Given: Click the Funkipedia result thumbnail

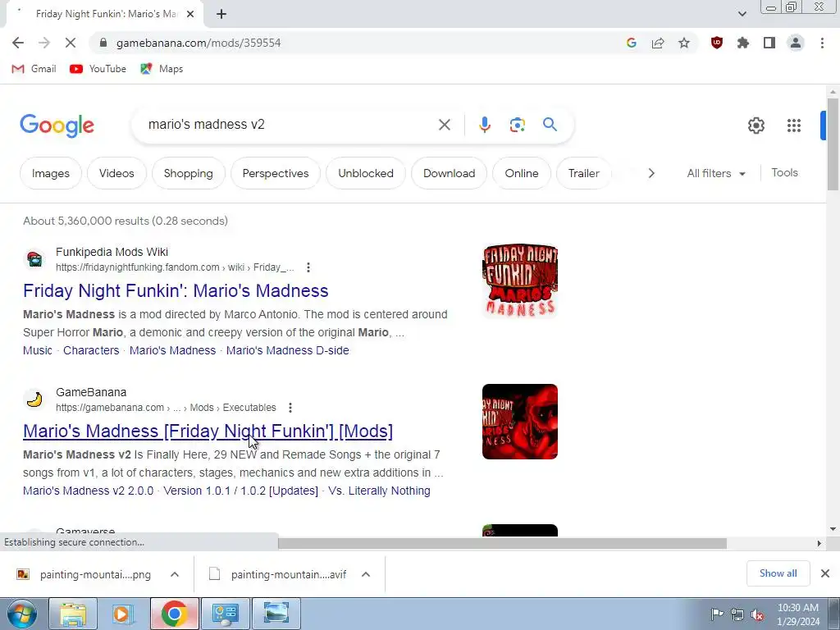Looking at the screenshot, I should click(x=519, y=281).
